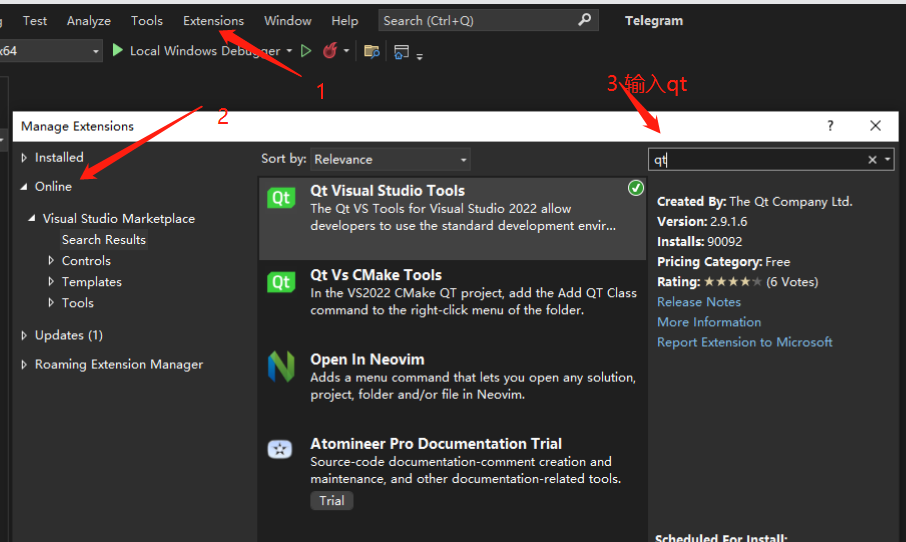The image size is (906, 542).
Task: Click the magnifier icon in search box
Action: click(x=584, y=20)
